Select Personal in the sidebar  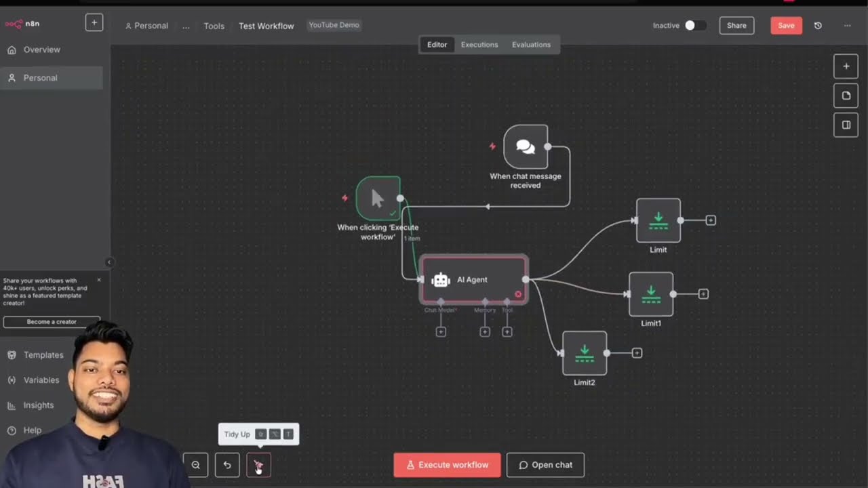tap(52, 78)
